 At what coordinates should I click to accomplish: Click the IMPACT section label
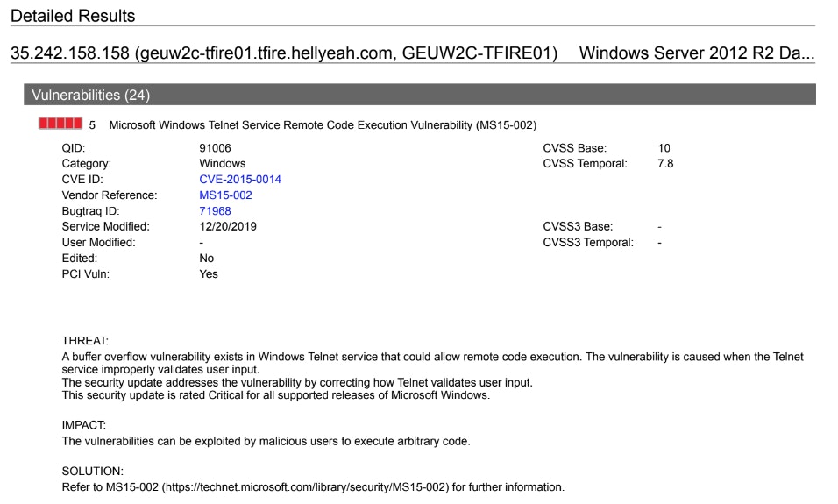click(x=84, y=425)
